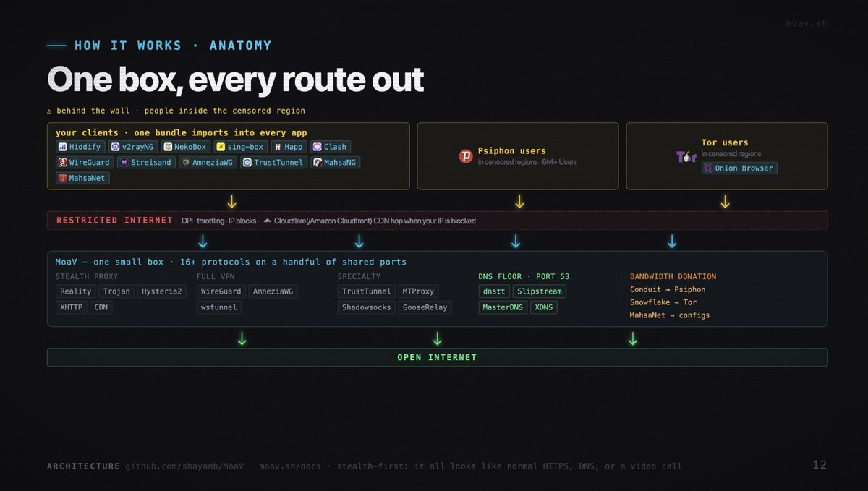
Task: Click the red Psiphon logo
Action: tap(466, 155)
